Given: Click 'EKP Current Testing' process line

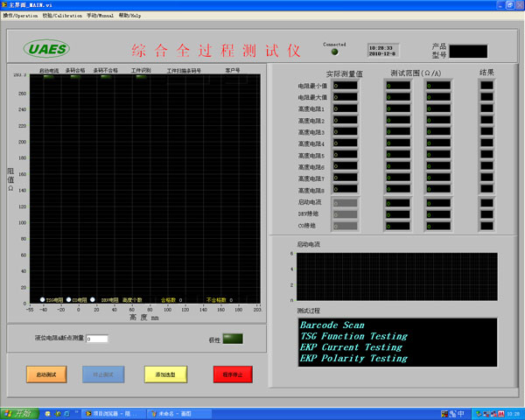Looking at the screenshot, I should pyautogui.click(x=351, y=347).
